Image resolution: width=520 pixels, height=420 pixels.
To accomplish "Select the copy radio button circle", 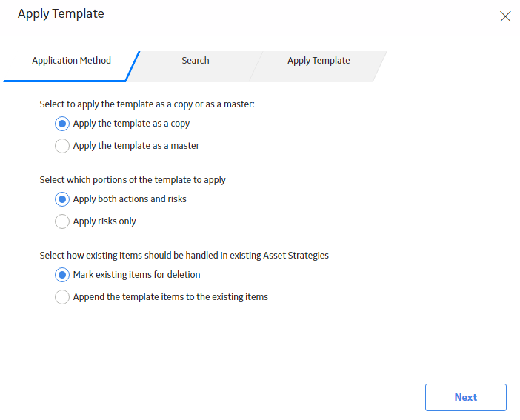I will 62,124.
